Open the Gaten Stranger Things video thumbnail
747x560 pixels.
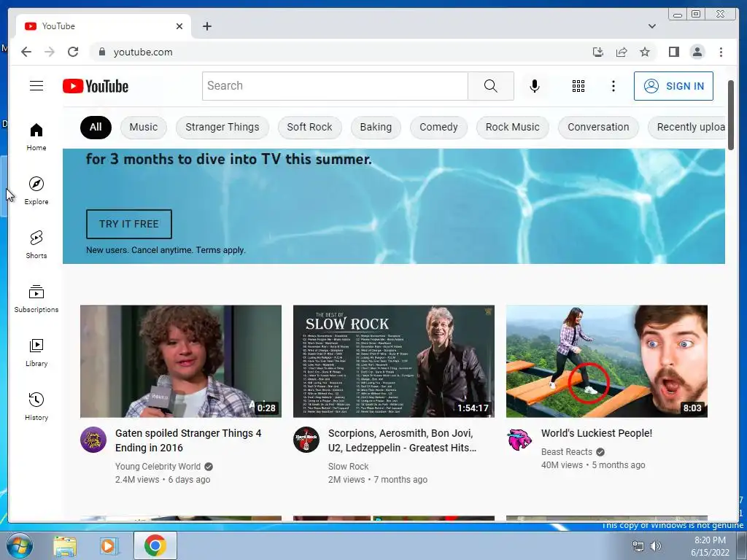pyautogui.click(x=181, y=362)
